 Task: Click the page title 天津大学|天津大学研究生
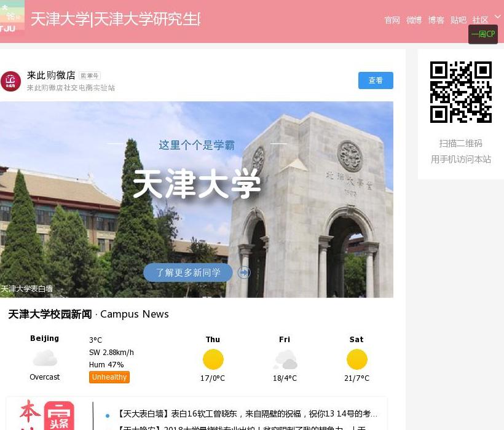(x=116, y=19)
